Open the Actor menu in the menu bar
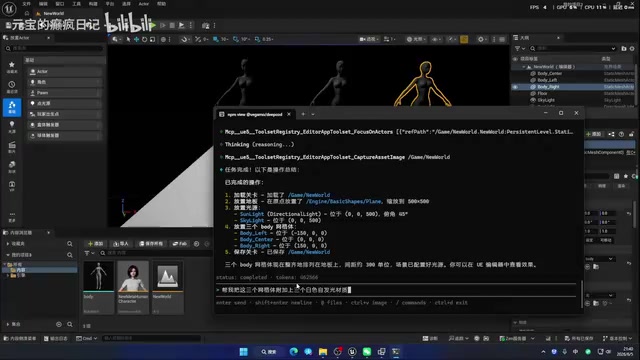 click(144, 4)
